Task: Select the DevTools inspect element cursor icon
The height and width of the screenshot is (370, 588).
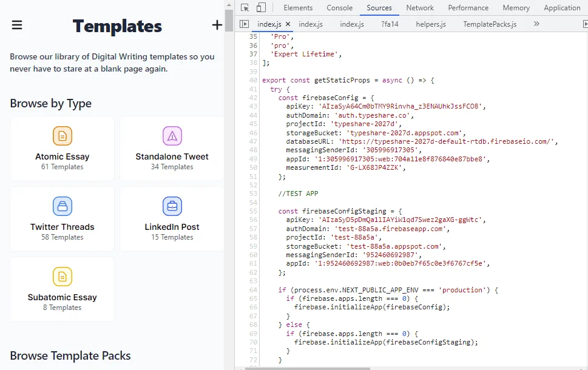Action: (245, 7)
